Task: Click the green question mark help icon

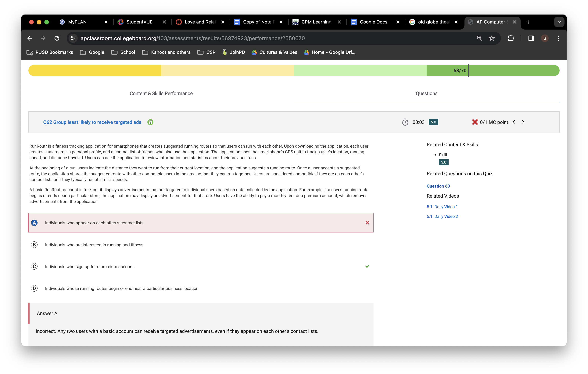Action: coord(150,122)
